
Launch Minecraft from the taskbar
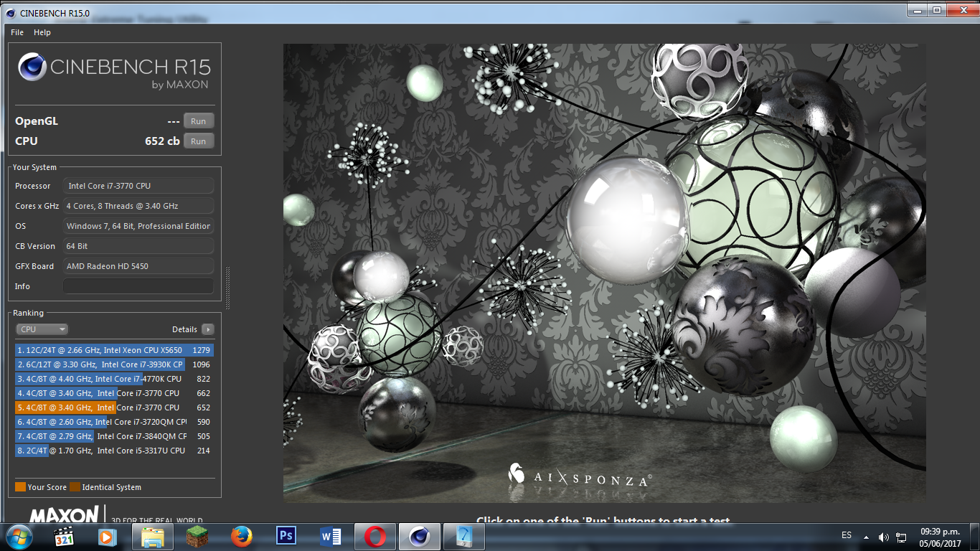196,537
